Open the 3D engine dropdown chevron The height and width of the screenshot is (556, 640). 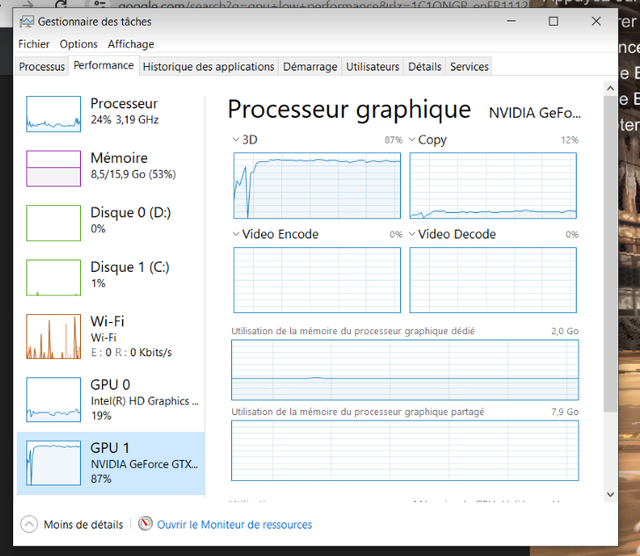coord(236,140)
